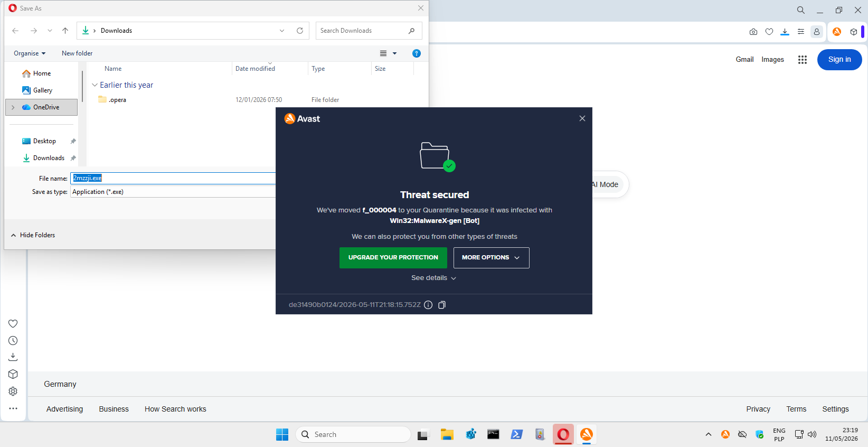868x447 pixels.
Task: Open recent locations dropdown arrow
Action: point(50,31)
